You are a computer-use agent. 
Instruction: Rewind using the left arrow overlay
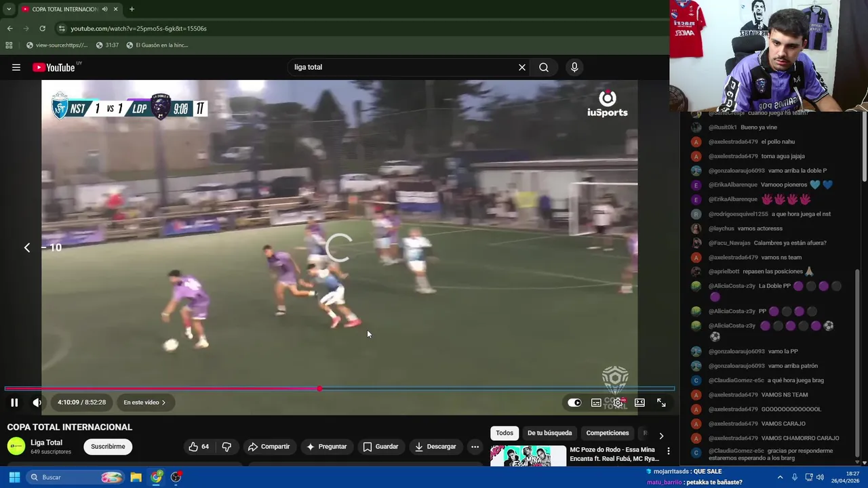[x=27, y=248]
